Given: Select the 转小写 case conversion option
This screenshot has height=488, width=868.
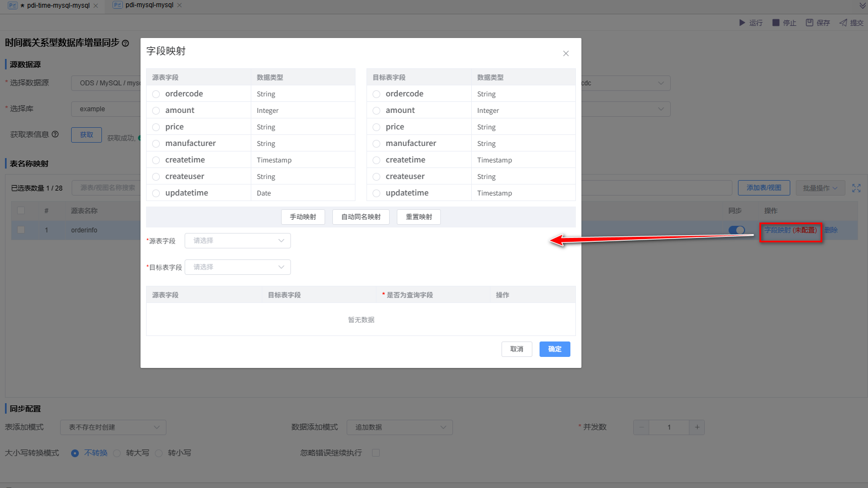Looking at the screenshot, I should click(159, 453).
